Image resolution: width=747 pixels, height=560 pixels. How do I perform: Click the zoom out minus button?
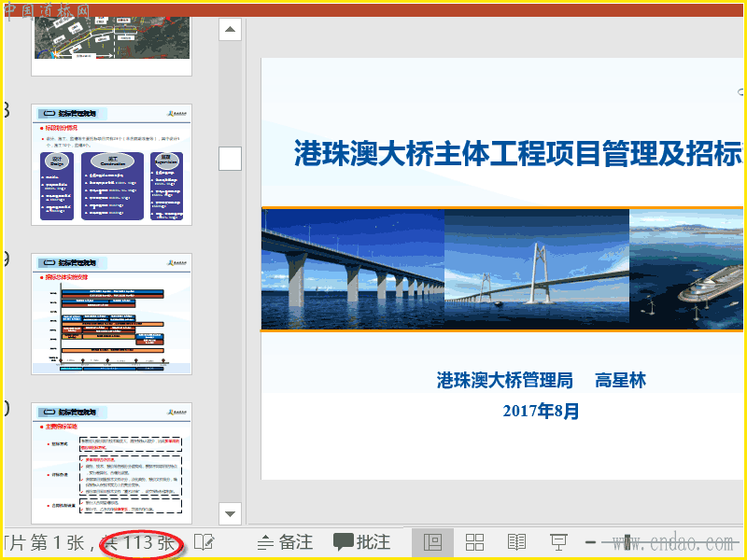(x=590, y=542)
